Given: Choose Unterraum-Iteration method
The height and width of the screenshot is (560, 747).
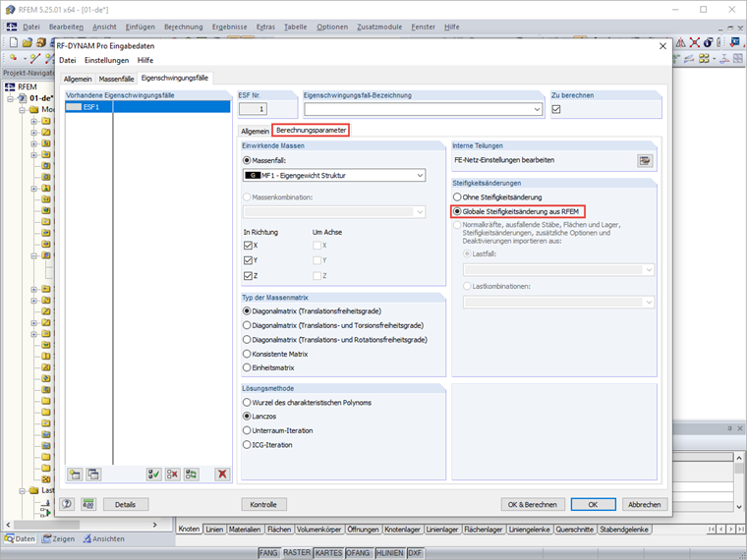Looking at the screenshot, I should [x=247, y=431].
